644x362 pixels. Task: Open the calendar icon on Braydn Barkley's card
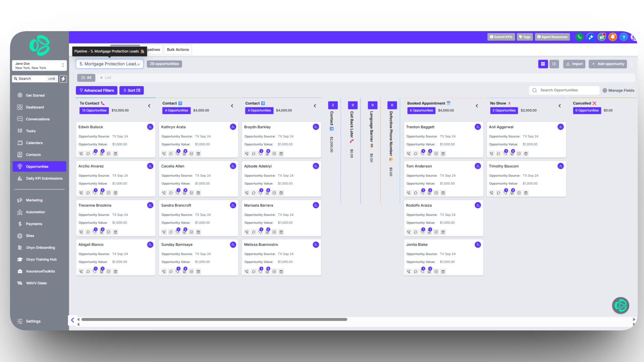(x=281, y=153)
